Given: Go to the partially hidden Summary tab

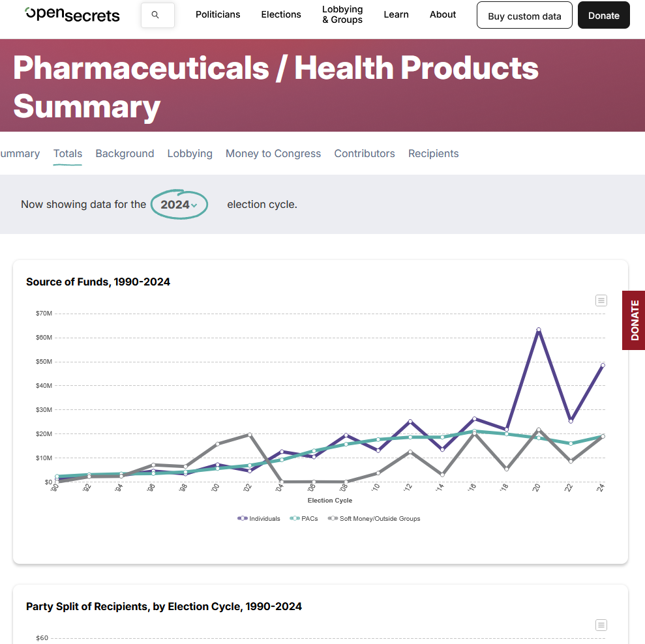Looking at the screenshot, I should pyautogui.click(x=20, y=154).
